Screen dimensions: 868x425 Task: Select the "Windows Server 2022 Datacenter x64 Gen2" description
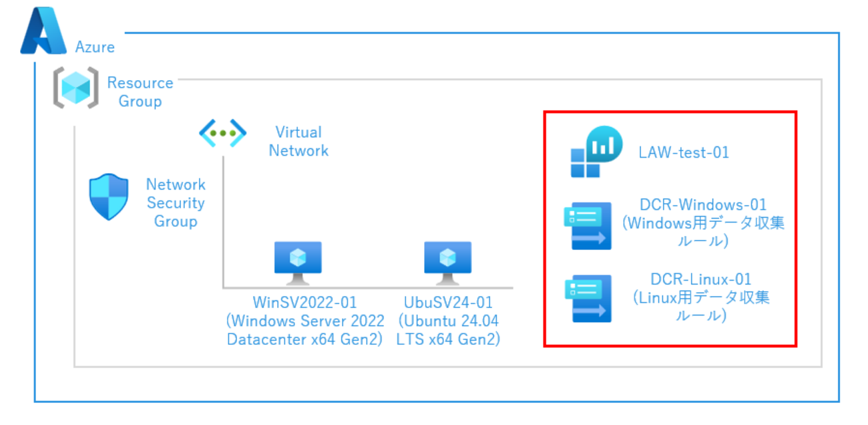pos(306,330)
